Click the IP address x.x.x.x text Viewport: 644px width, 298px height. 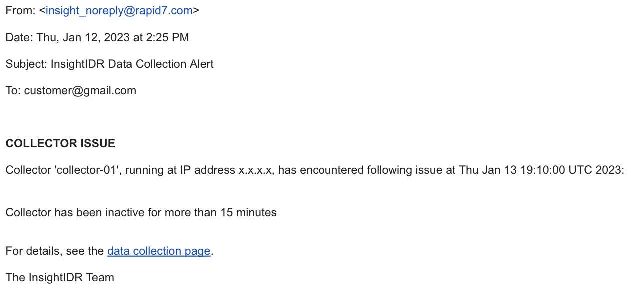point(255,170)
